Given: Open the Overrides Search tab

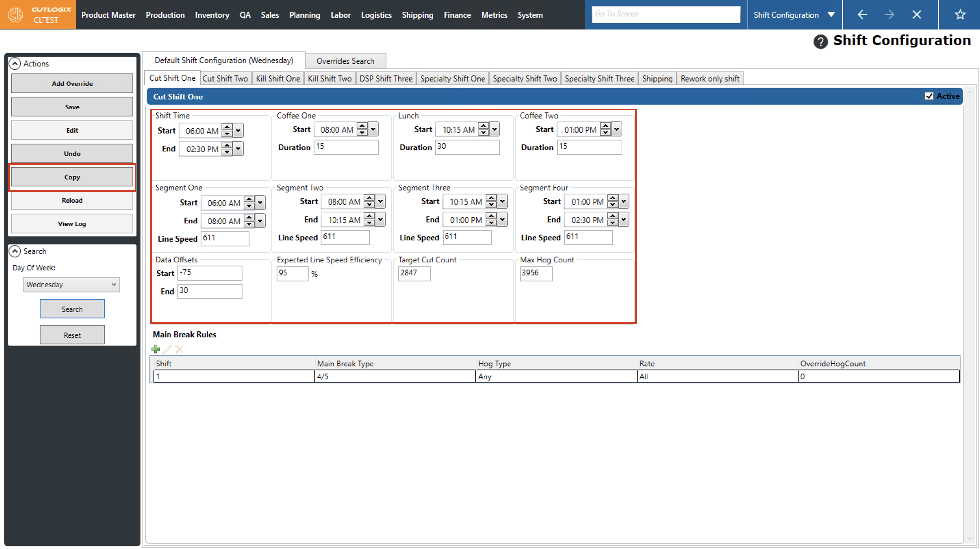Looking at the screenshot, I should [345, 61].
